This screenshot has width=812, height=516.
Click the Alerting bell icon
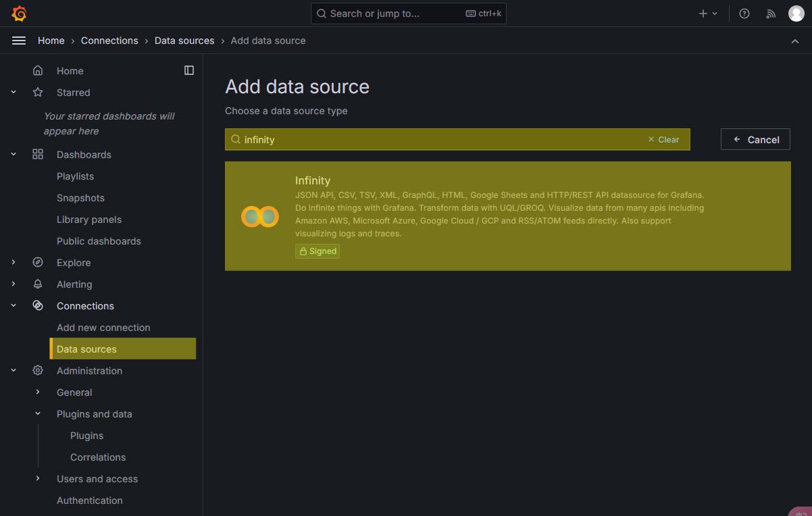pyautogui.click(x=38, y=284)
